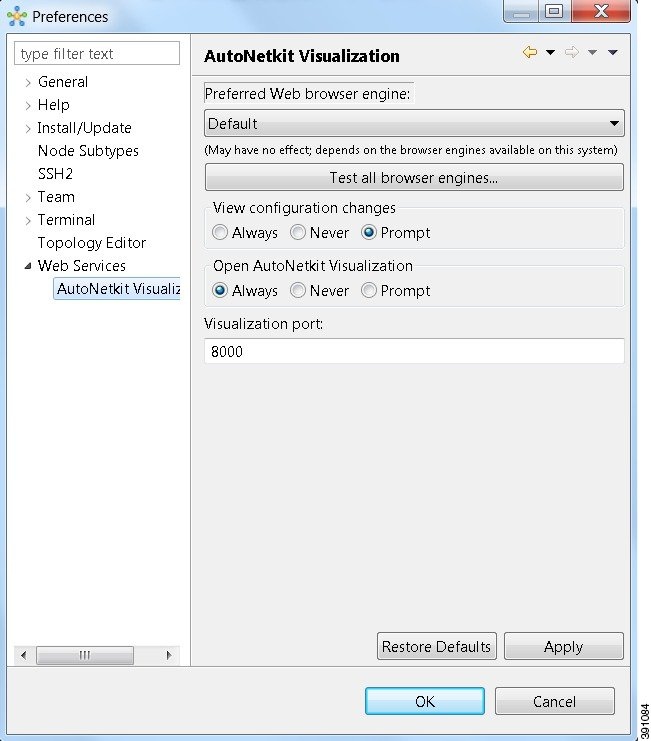Image resolution: width=651 pixels, height=741 pixels.
Task: Click the Preferences window app icon
Action: tap(17, 17)
